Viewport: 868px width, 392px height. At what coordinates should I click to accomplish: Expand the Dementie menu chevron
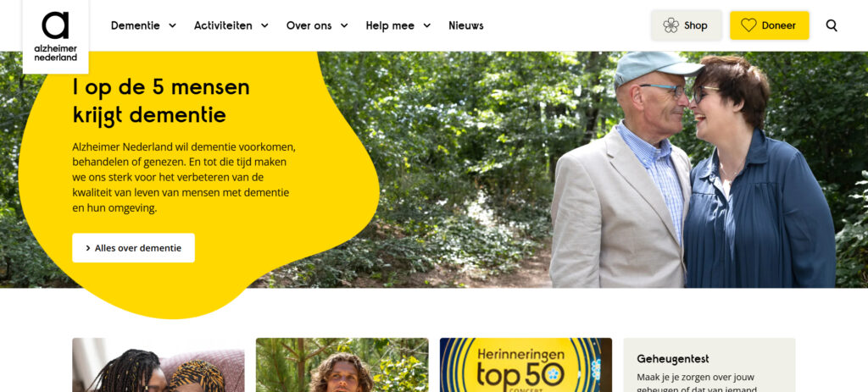172,25
